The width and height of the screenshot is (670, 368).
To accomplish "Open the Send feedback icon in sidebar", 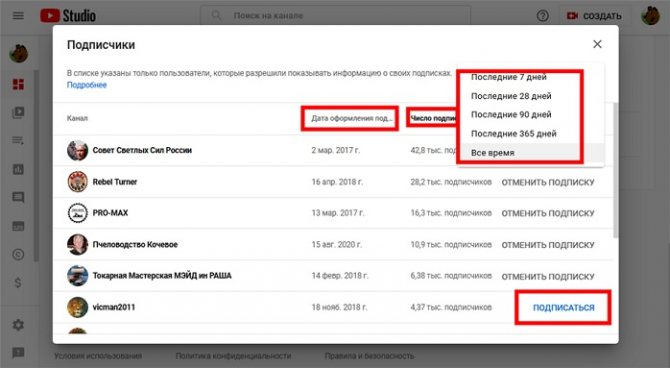I will [x=18, y=353].
